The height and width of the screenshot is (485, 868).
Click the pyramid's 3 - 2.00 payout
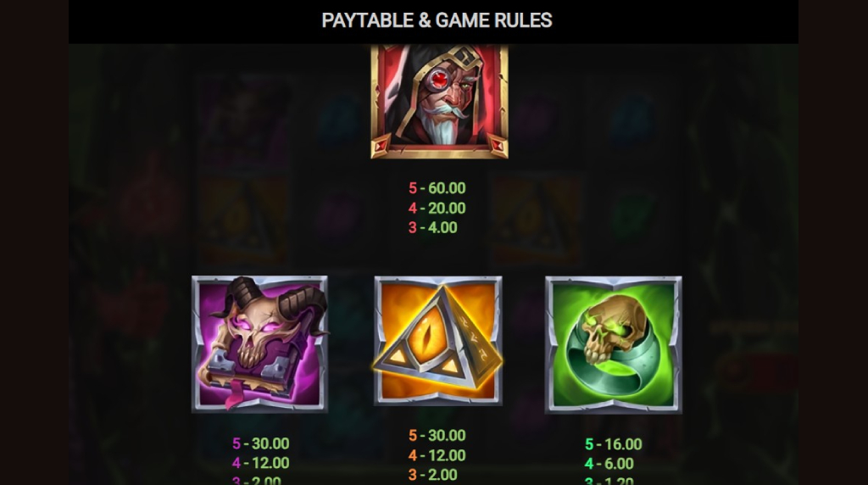coord(433,475)
